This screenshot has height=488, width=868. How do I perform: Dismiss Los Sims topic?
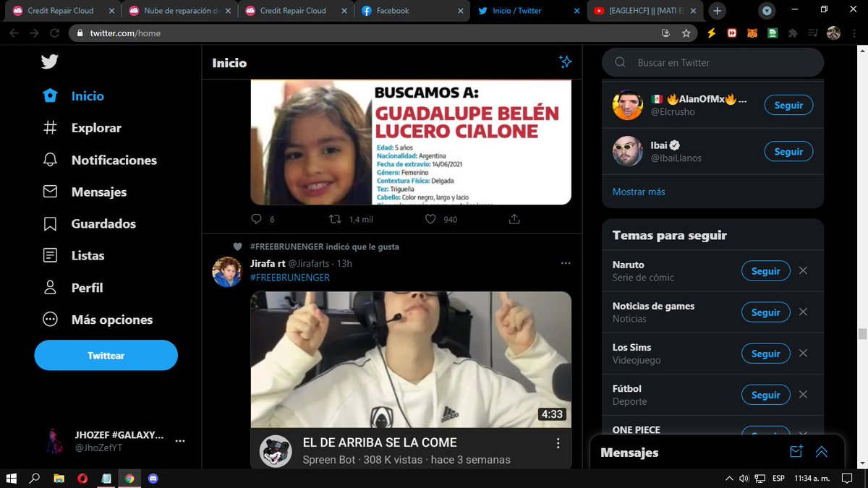(803, 354)
